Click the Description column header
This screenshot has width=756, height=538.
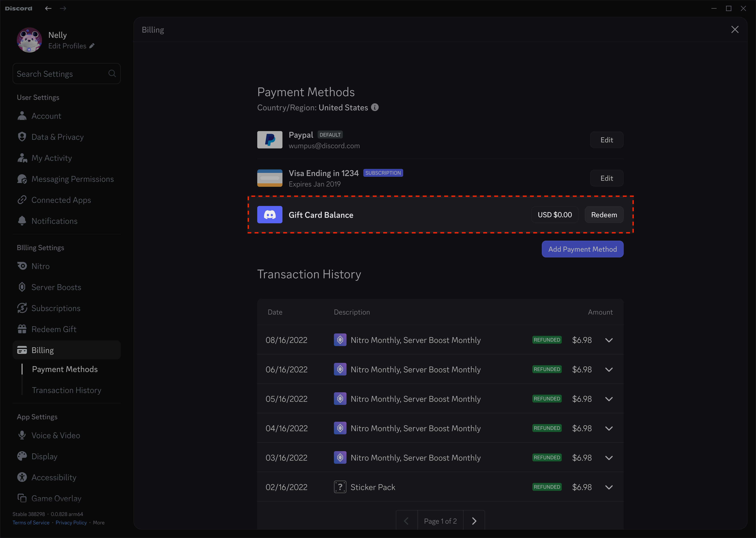point(352,312)
